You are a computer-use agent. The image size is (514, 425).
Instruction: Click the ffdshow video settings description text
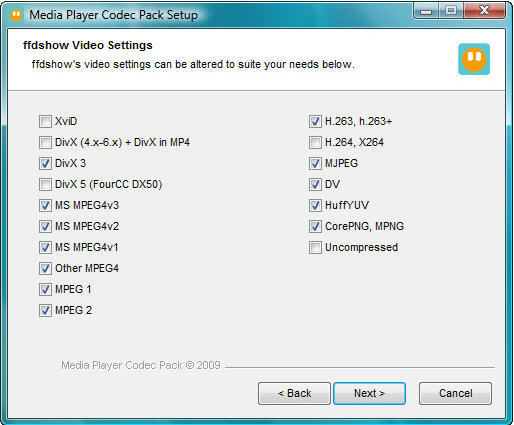[x=193, y=64]
